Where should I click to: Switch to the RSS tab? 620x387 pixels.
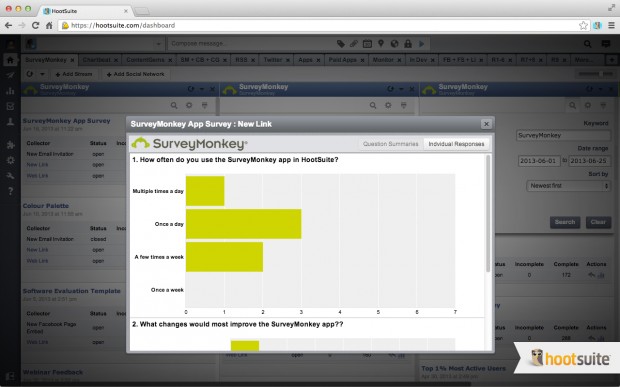(x=241, y=60)
